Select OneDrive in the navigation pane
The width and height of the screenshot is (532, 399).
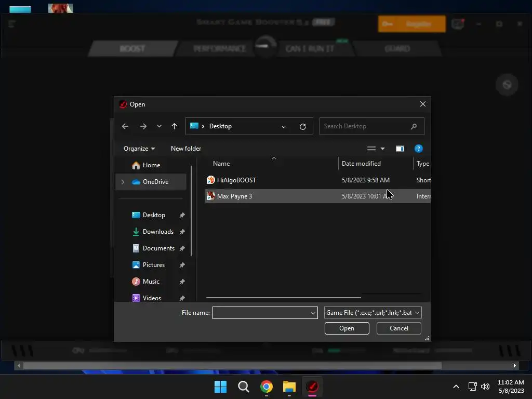coord(151,182)
